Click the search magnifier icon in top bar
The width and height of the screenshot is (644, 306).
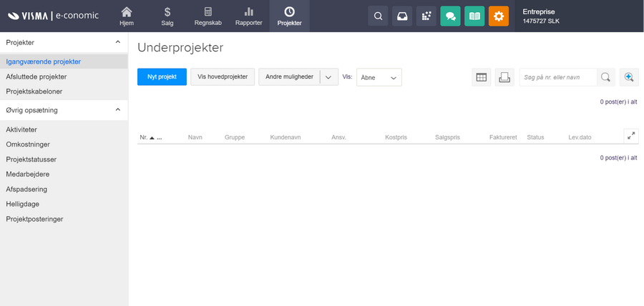378,16
